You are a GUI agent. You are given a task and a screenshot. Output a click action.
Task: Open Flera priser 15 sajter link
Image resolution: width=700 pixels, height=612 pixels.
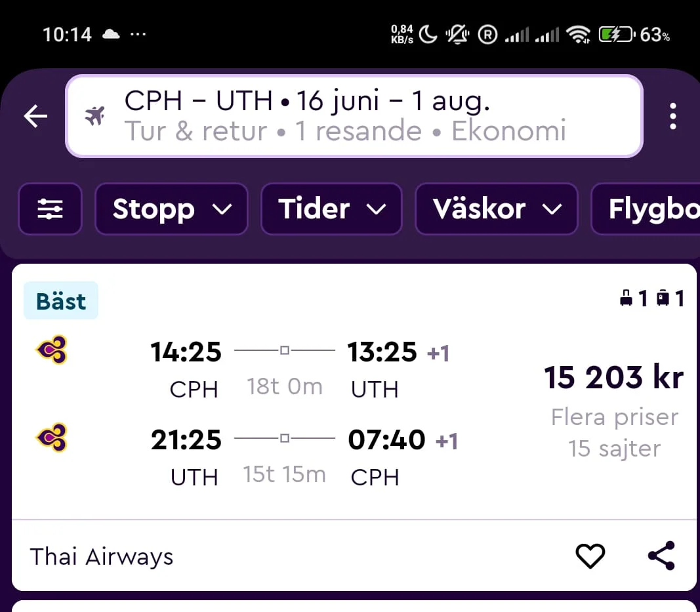coord(615,433)
